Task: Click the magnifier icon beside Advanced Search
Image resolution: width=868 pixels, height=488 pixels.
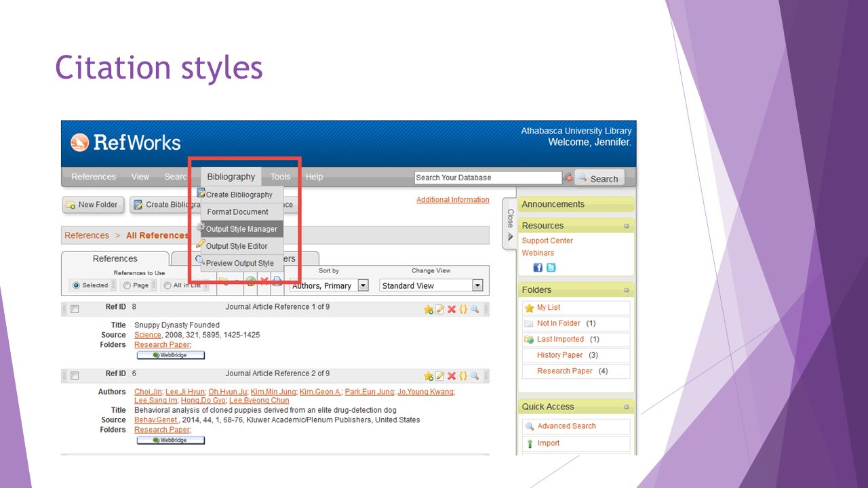Action: 530,426
